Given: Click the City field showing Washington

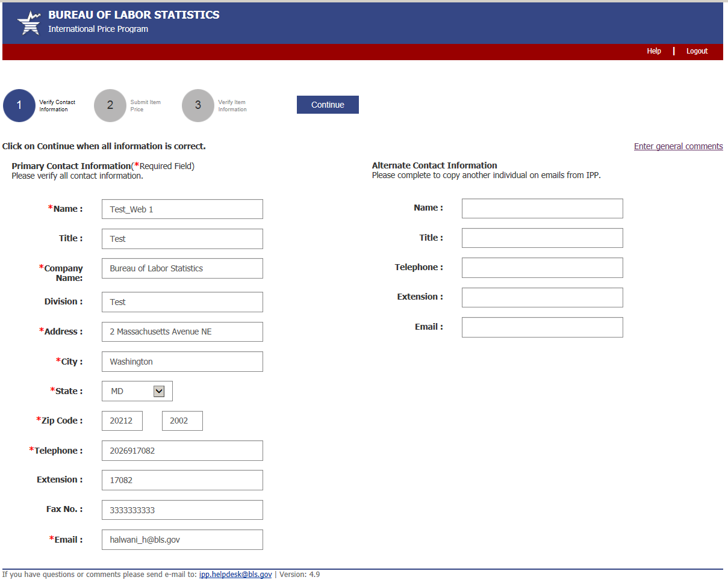Looking at the screenshot, I should pos(182,362).
